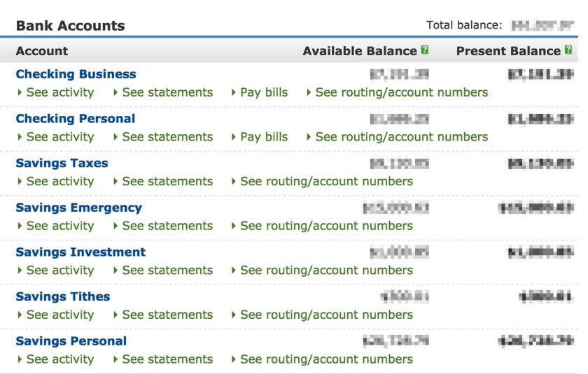
Task: Open the Savings Personal account
Action: tap(71, 341)
